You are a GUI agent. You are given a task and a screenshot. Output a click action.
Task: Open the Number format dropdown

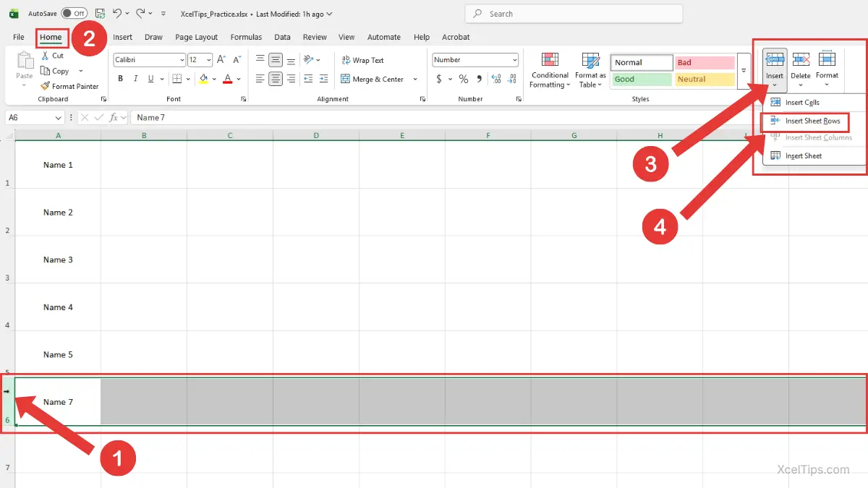[514, 60]
